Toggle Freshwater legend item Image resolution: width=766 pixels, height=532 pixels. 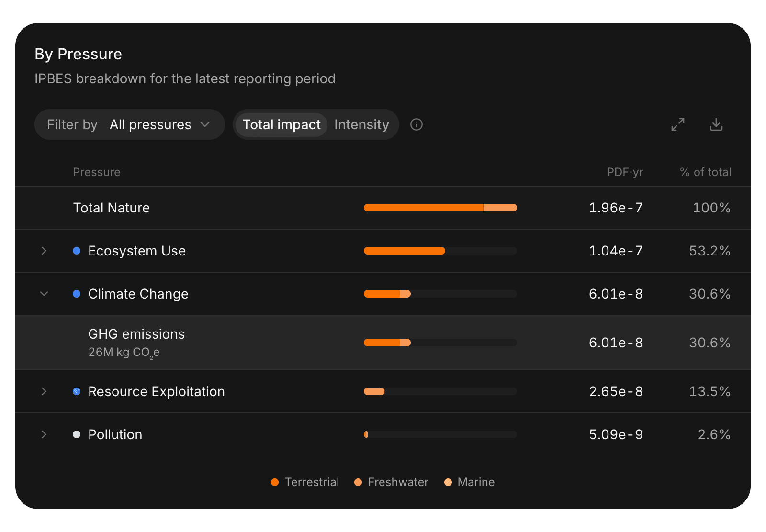coord(391,482)
